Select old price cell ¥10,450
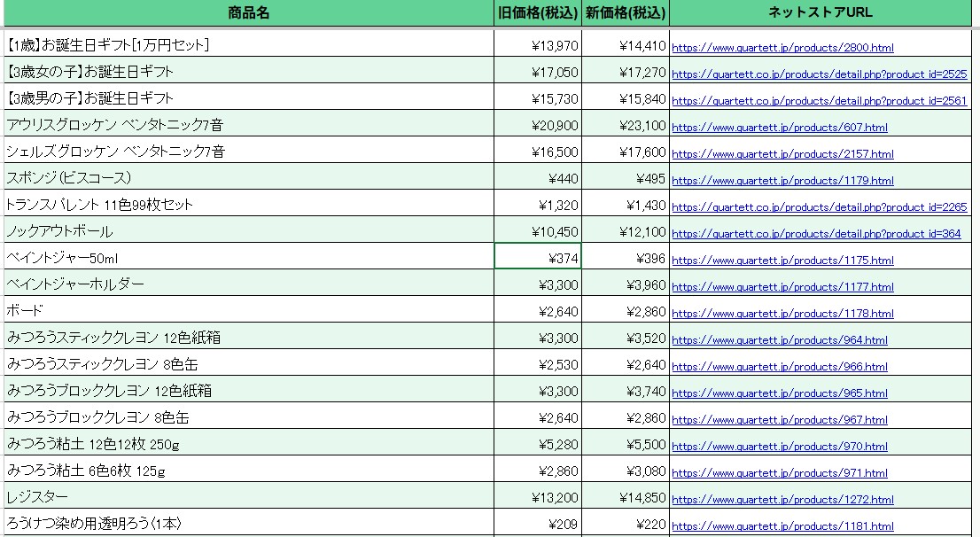Screen dimensions: 980x537 538,230
